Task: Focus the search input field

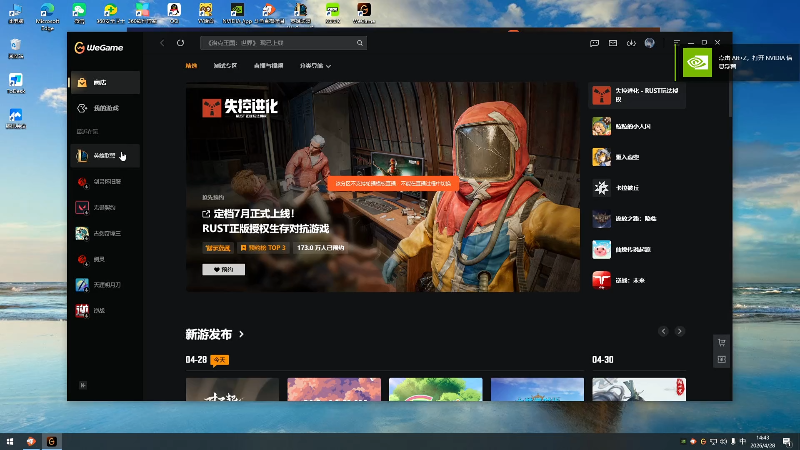Action: 278,43
